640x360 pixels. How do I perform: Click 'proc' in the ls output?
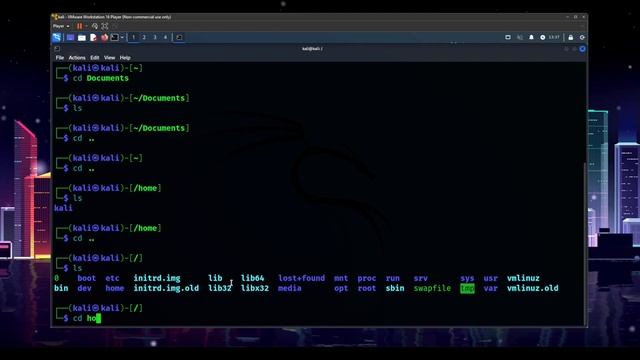point(367,278)
